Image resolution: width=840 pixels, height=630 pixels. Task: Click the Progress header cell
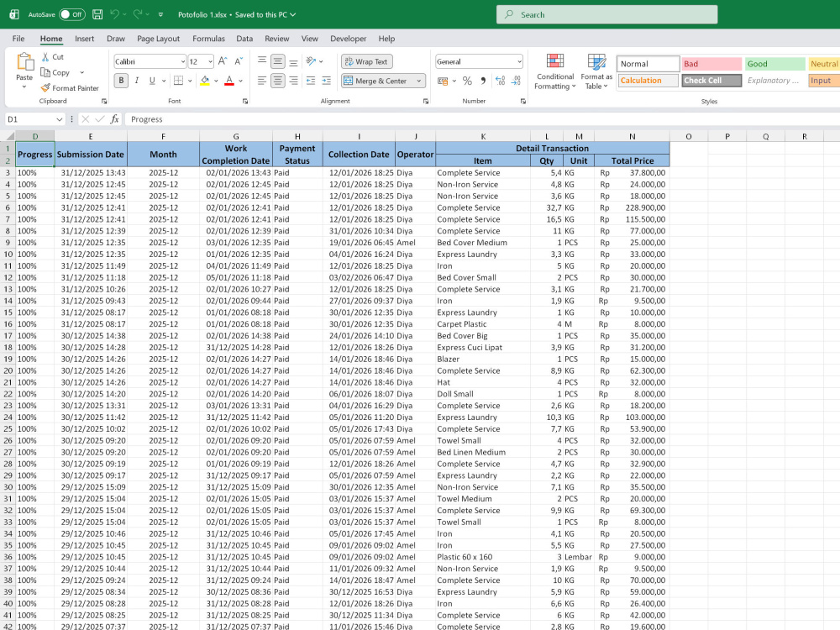(x=34, y=155)
